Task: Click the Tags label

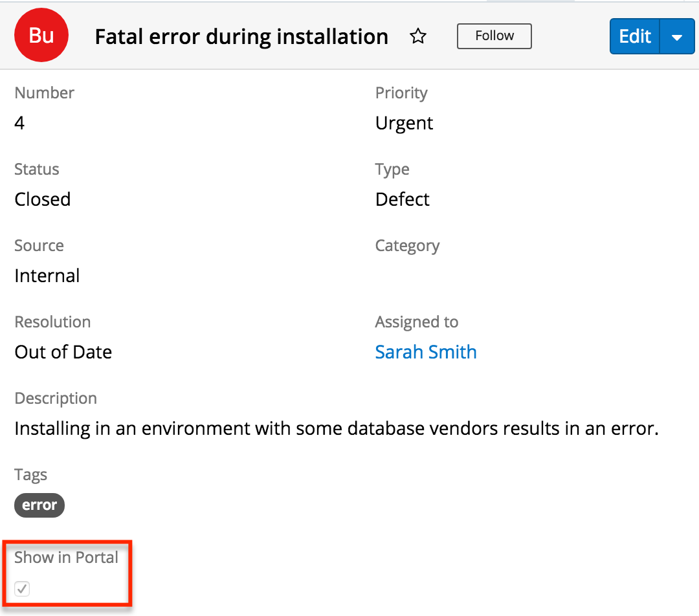Action: [30, 474]
